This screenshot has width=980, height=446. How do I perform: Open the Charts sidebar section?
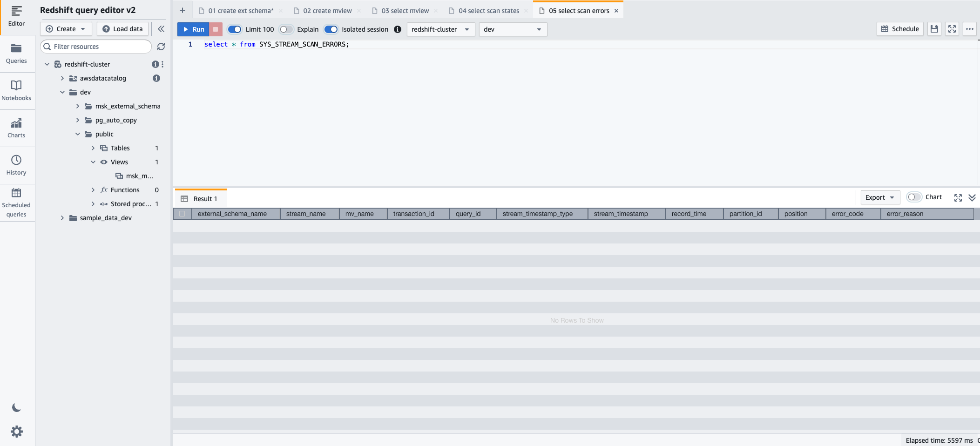click(16, 128)
